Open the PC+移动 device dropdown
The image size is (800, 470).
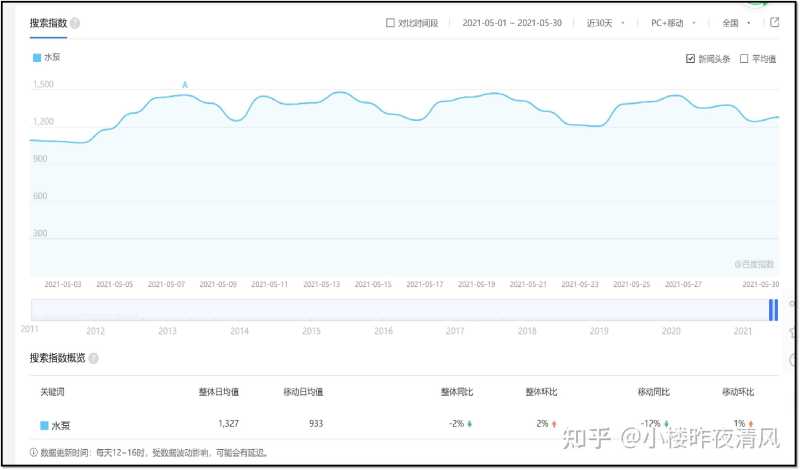[x=673, y=23]
